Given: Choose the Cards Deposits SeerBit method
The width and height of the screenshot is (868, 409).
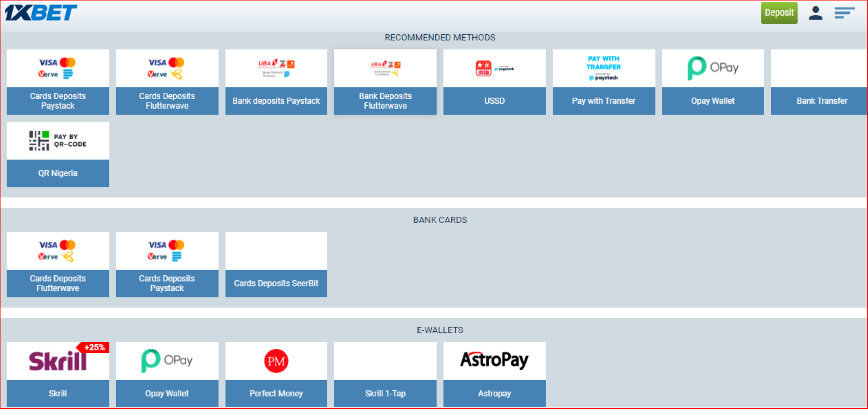Looking at the screenshot, I should (276, 265).
